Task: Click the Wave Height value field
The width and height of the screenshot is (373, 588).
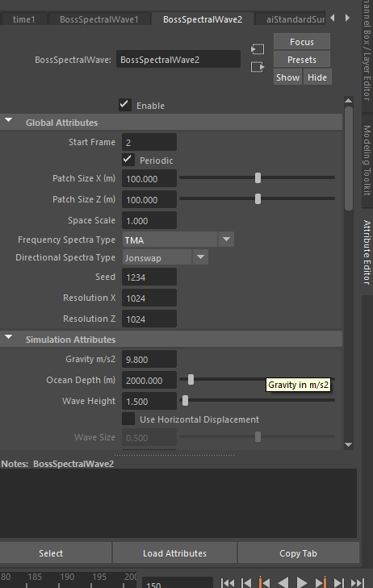Action: point(149,401)
